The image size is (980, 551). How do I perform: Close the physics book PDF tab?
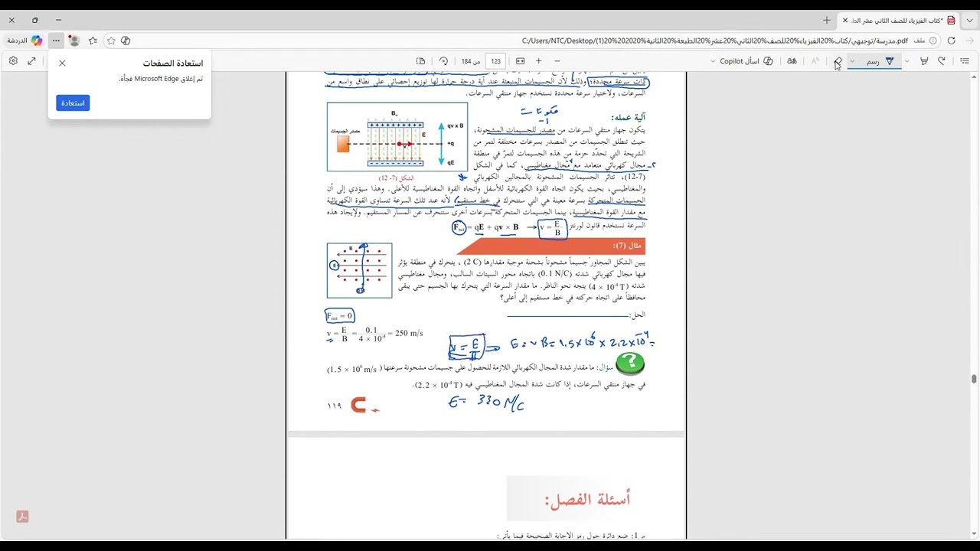pyautogui.click(x=845, y=20)
